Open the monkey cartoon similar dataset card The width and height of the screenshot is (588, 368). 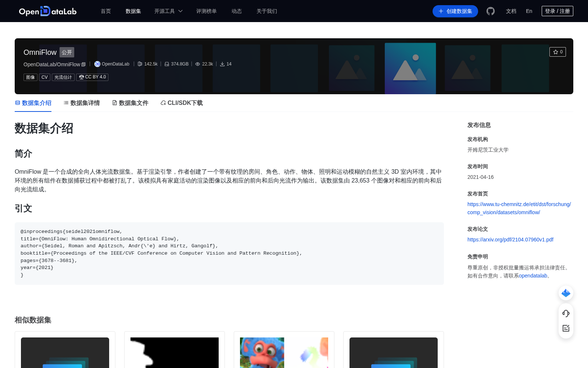(284, 350)
